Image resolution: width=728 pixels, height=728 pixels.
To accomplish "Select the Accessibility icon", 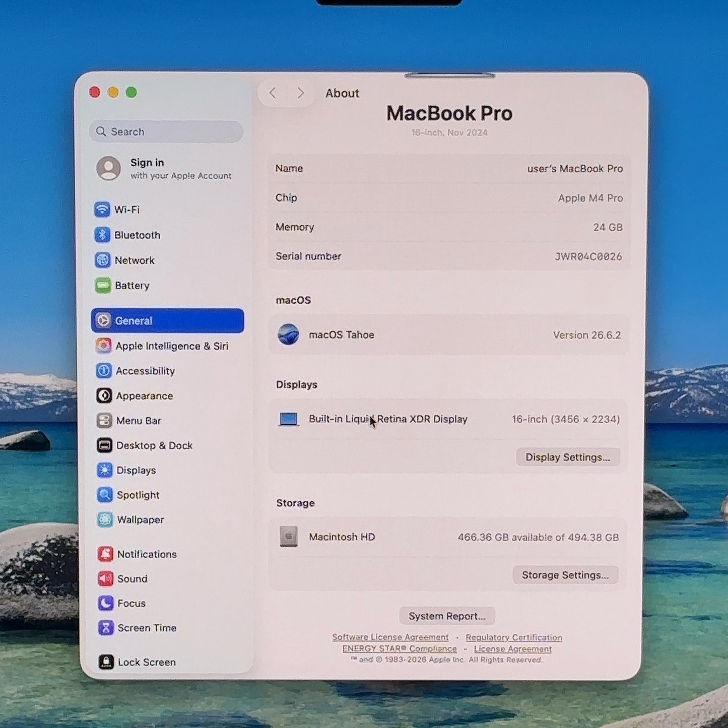I will pyautogui.click(x=104, y=371).
